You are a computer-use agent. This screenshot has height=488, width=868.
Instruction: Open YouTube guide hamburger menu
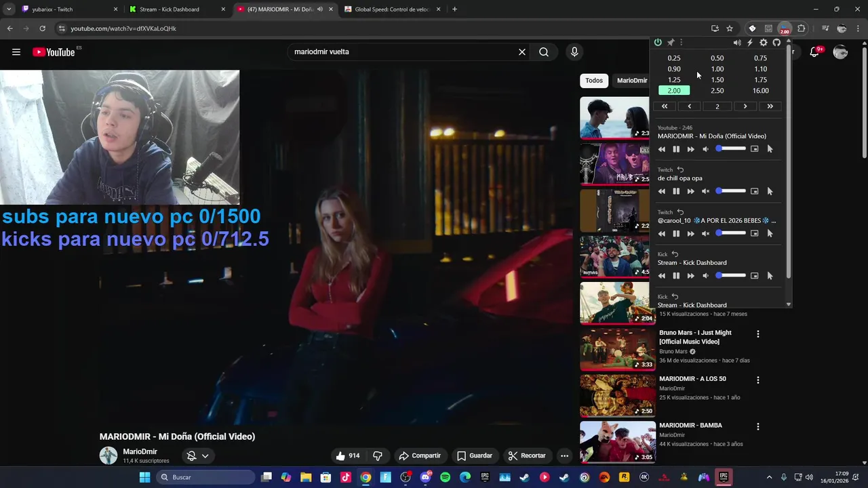(x=16, y=52)
